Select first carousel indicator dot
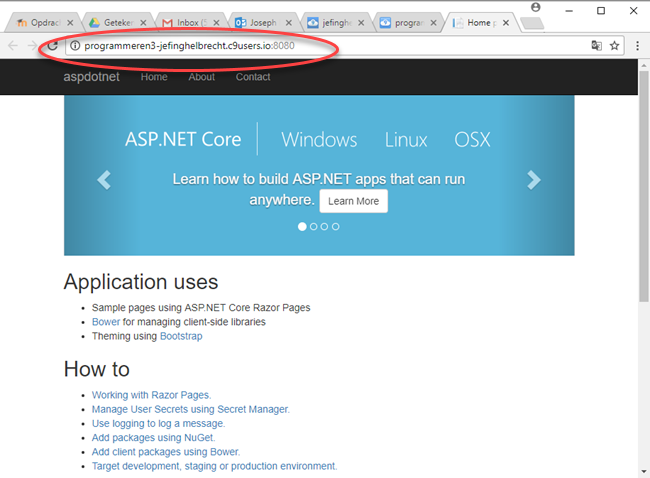 [x=302, y=226]
